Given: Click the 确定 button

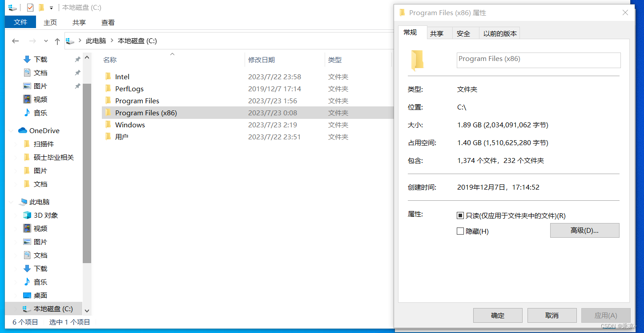Looking at the screenshot, I should (x=498, y=315).
